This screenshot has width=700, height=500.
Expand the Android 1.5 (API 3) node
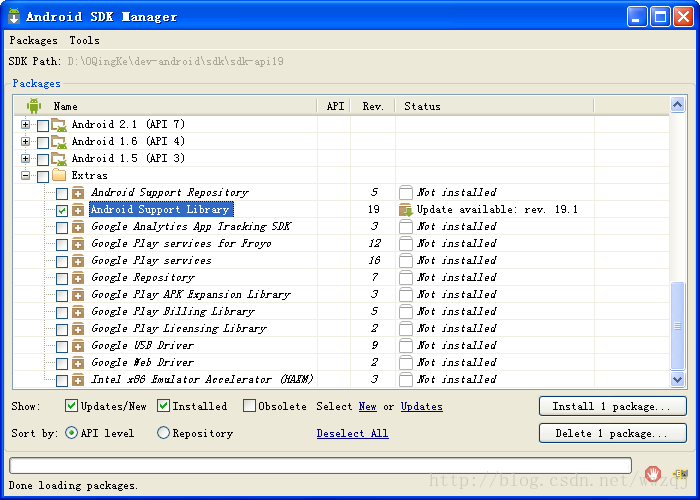click(x=25, y=158)
